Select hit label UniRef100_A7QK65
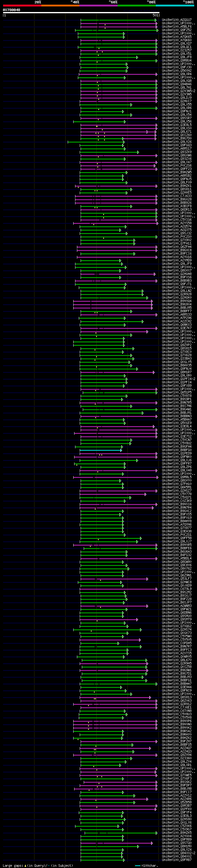Image resolution: width=197 pixels, height=868 pixels. click(176, 37)
